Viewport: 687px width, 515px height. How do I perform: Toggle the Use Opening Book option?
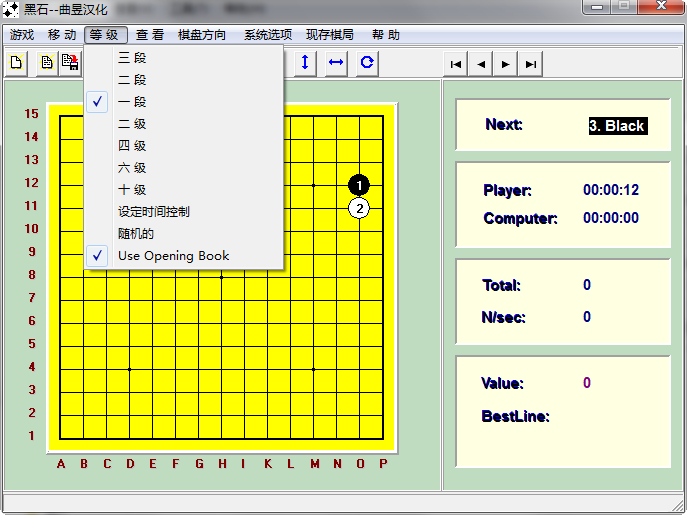173,255
